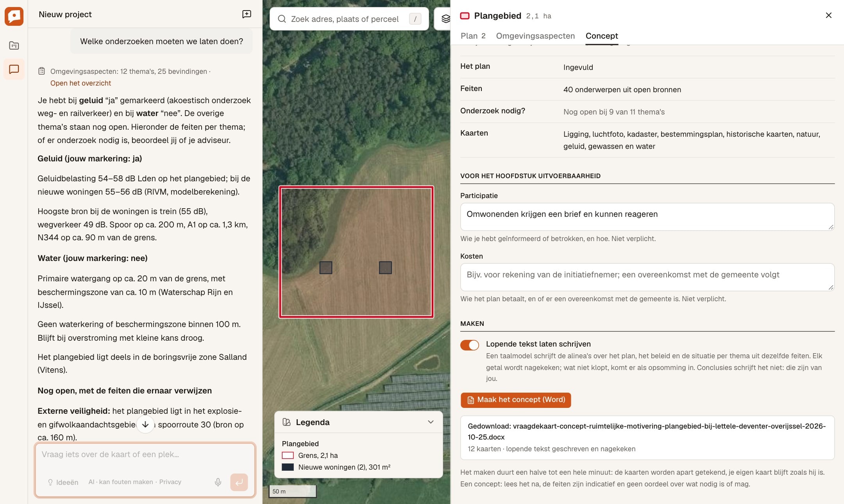Select the chat sidebar icon
The image size is (844, 504).
pos(14,70)
